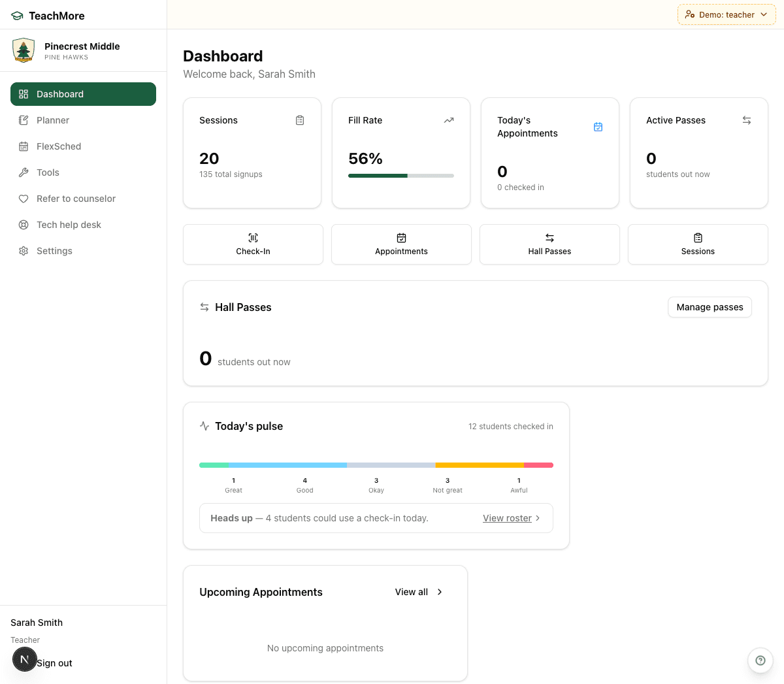
Task: Click the swap arrows icon on Active Passes card
Action: click(747, 120)
